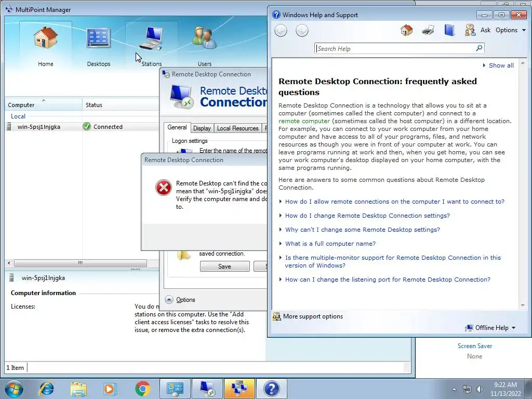Expand 'How do I allow remote connections' question
Screen dimensions: 532x399
click(x=395, y=202)
